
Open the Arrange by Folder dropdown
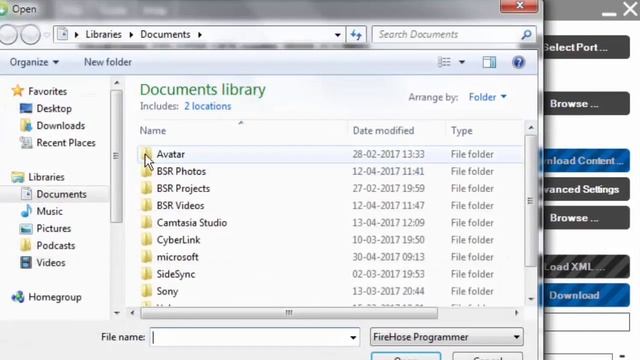(x=487, y=97)
